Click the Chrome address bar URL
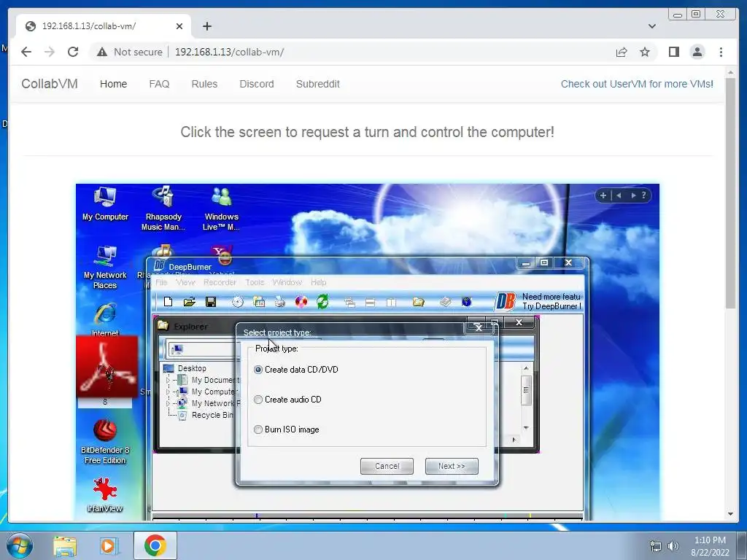Viewport: 747px width, 560px height. click(229, 52)
